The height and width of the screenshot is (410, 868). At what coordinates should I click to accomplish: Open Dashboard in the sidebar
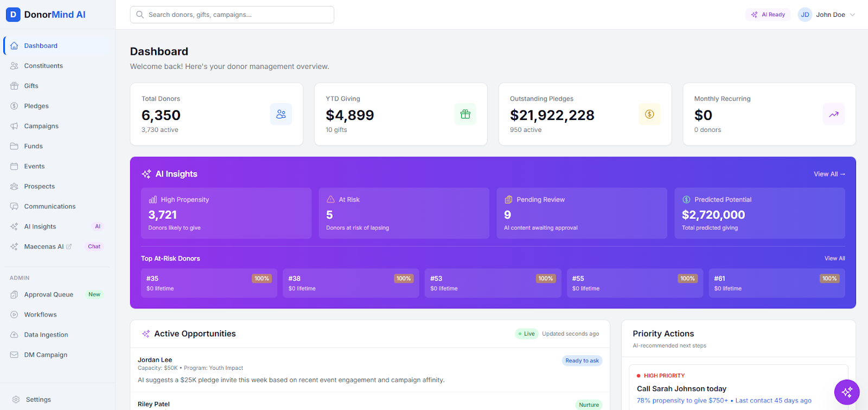(x=57, y=46)
